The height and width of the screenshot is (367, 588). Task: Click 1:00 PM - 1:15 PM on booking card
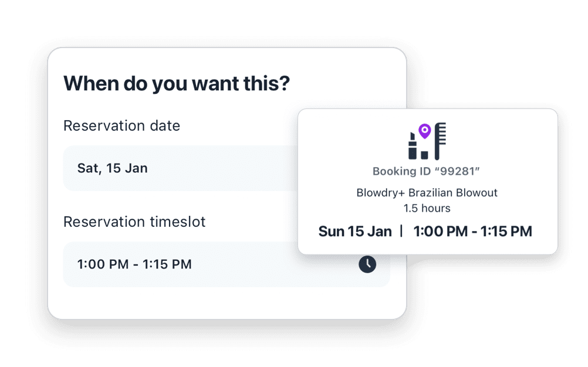[x=472, y=232]
